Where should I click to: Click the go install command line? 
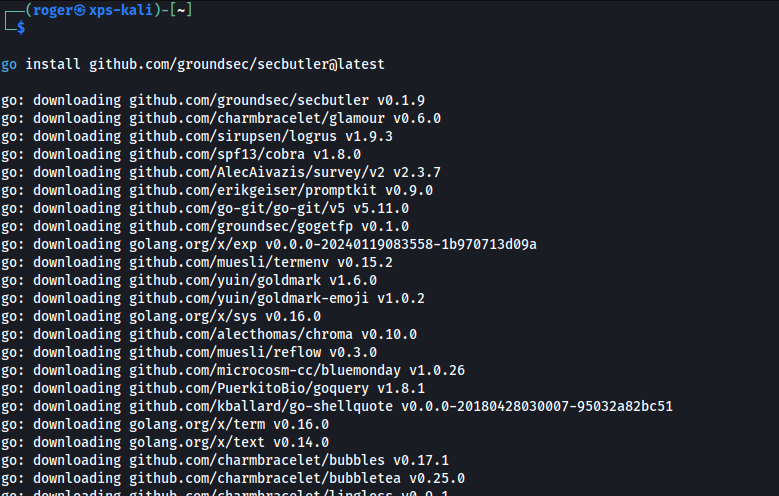click(192, 64)
